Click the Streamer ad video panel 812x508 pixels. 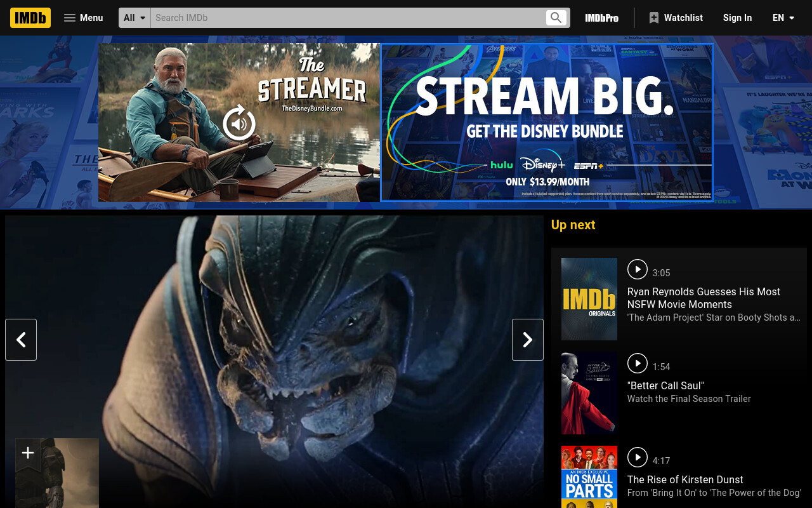tap(239, 123)
